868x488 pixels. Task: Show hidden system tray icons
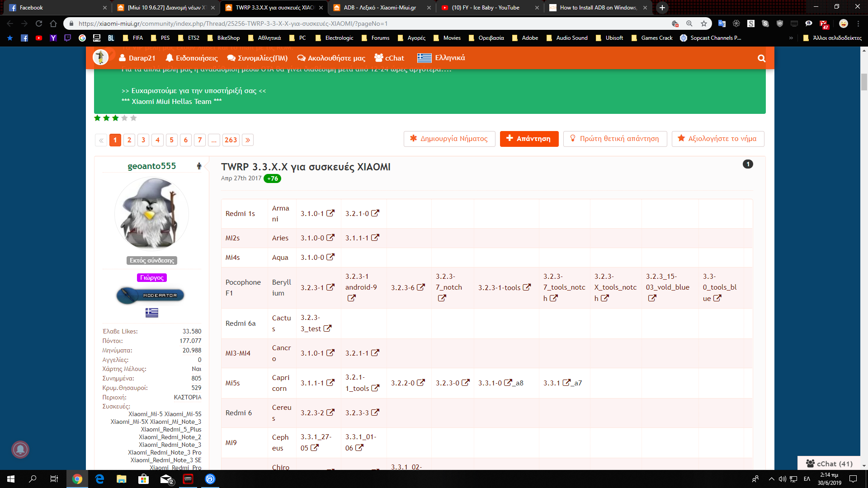pyautogui.click(x=771, y=479)
